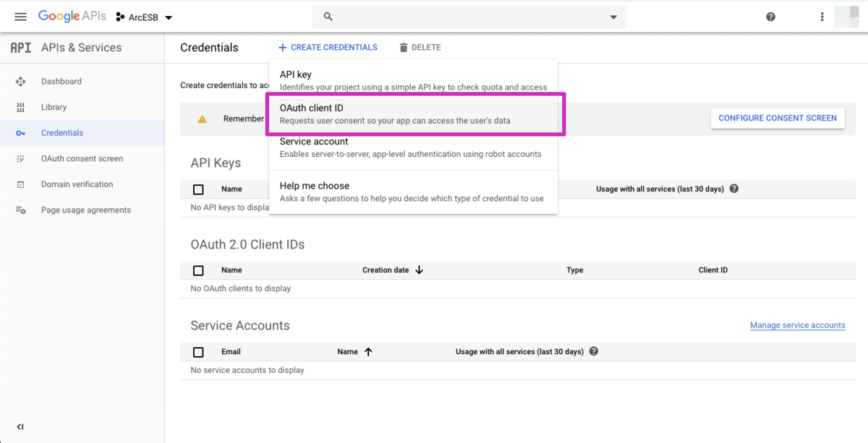The height and width of the screenshot is (443, 868).
Task: Open the three-dot more options menu
Action: point(822,17)
